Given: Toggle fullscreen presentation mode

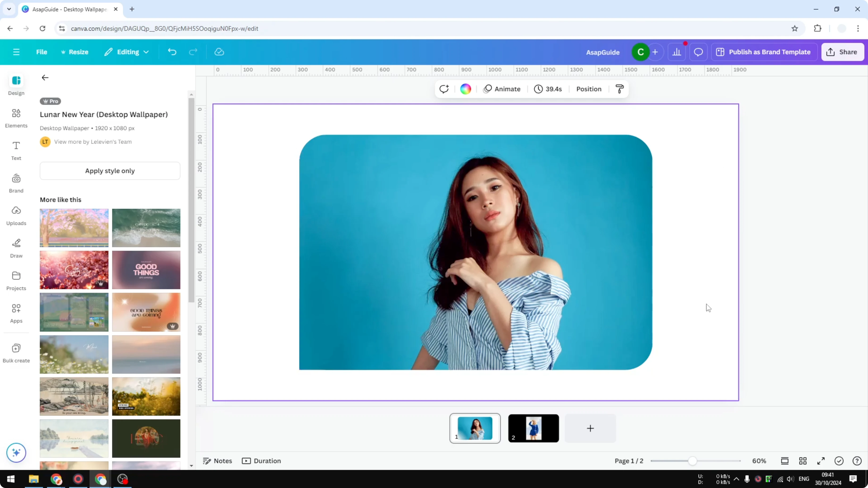Looking at the screenshot, I should click(821, 461).
